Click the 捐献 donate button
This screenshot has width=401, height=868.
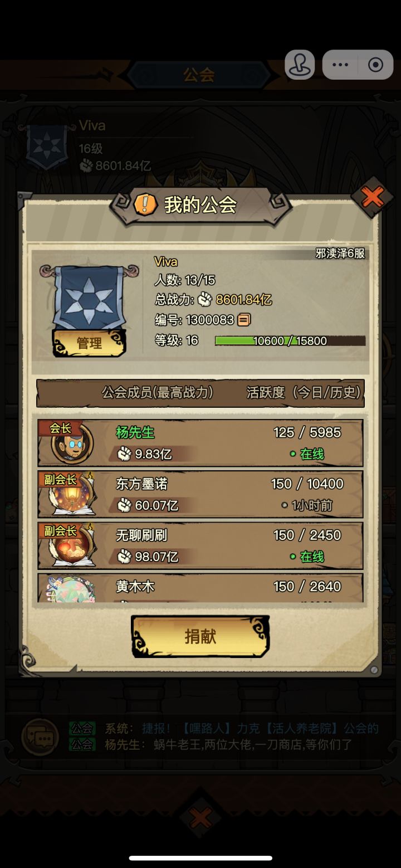200,636
